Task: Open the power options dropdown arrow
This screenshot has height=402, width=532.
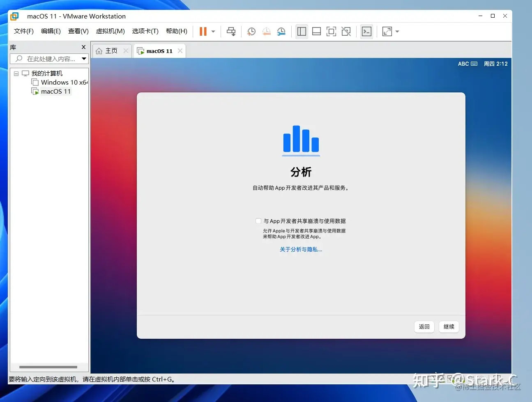Action: click(213, 32)
